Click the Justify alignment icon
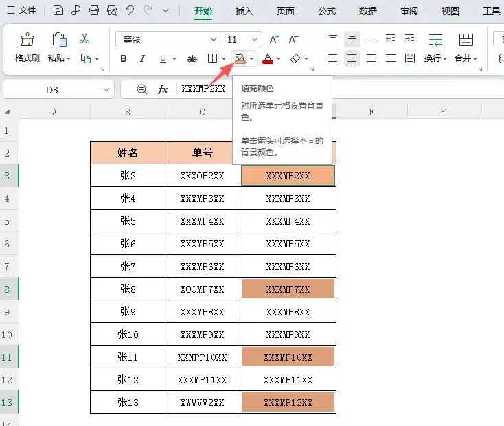The height and width of the screenshot is (426, 504). pyautogui.click(x=391, y=58)
